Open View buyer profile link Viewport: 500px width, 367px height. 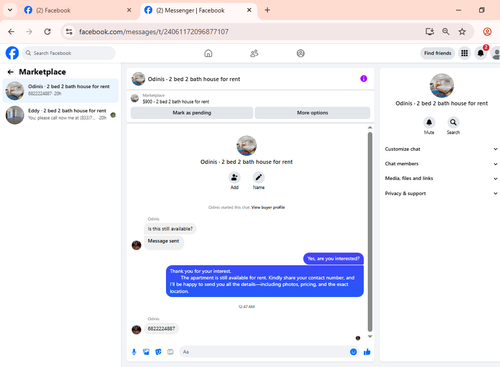point(268,207)
